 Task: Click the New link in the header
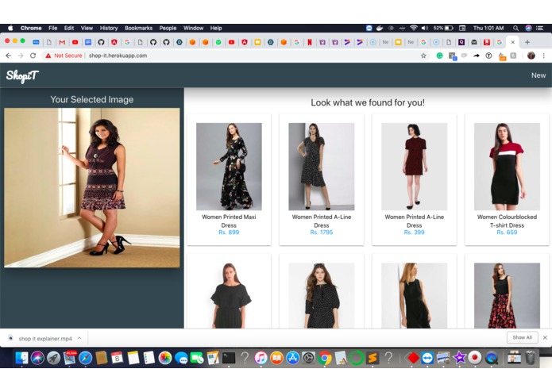point(538,75)
